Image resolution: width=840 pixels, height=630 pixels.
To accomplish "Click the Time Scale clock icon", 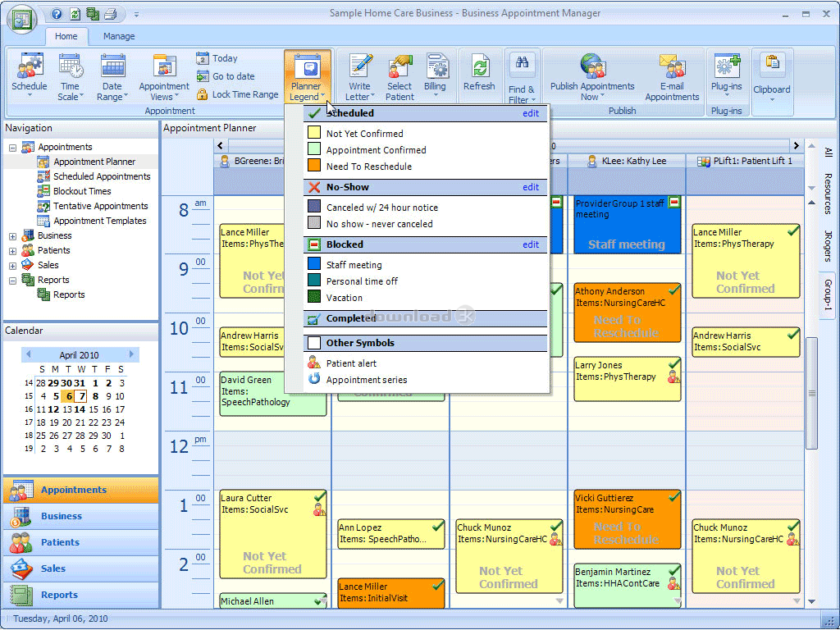I will pyautogui.click(x=71, y=66).
